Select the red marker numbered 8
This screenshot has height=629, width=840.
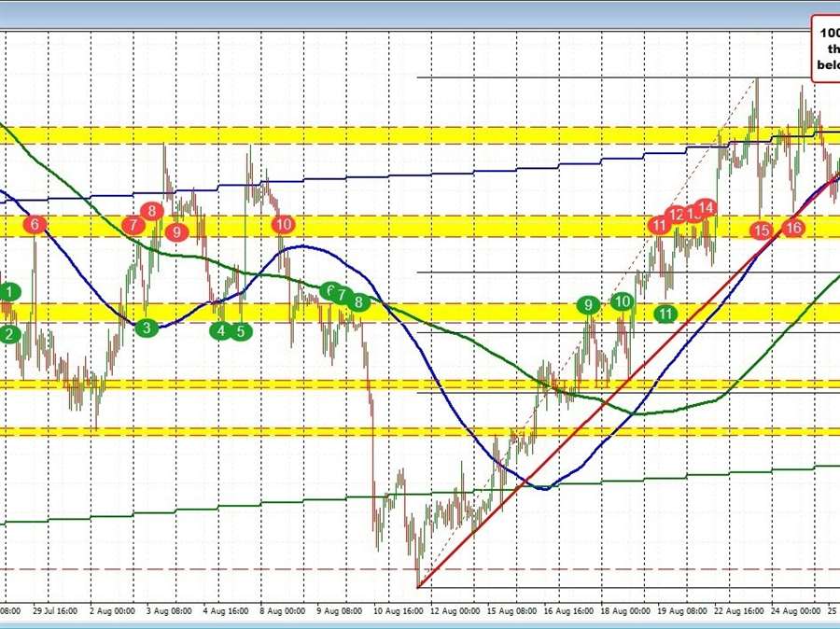[153, 210]
